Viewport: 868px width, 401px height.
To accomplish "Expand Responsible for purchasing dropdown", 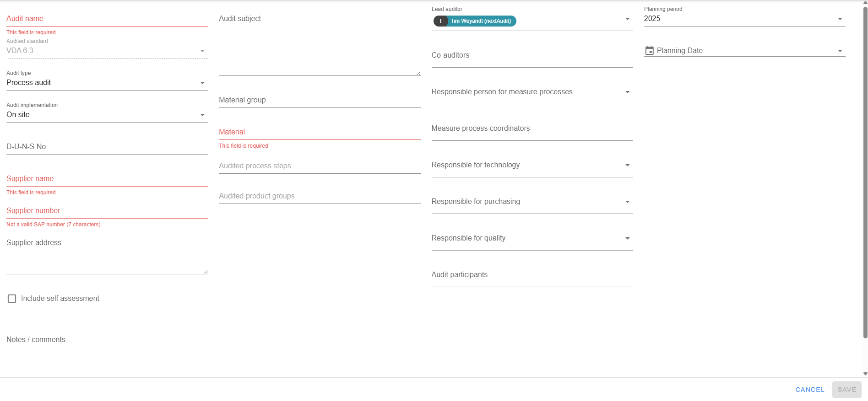I will 627,202.
